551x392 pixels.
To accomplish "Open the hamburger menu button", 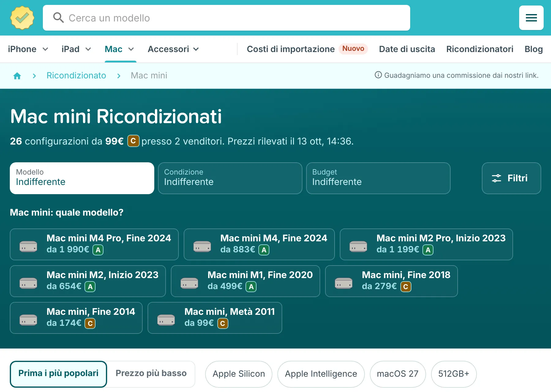I will pyautogui.click(x=531, y=18).
